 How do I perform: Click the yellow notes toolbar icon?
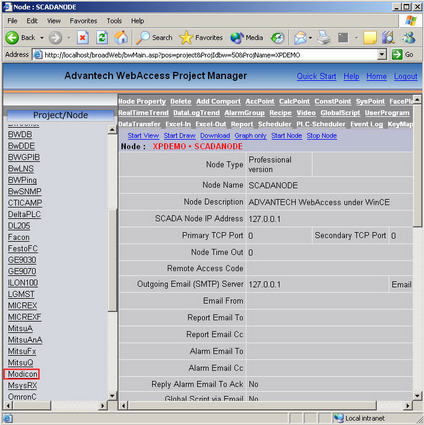(370, 38)
